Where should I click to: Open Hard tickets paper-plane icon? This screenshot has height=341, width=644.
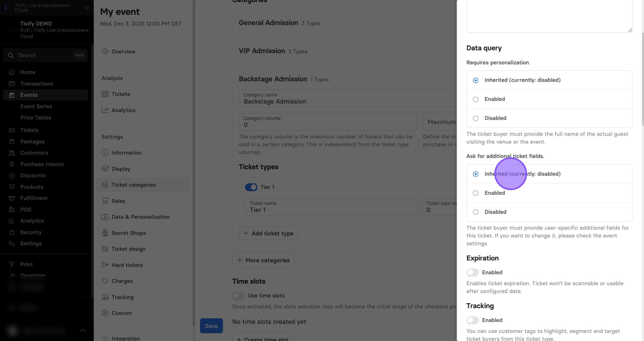[x=105, y=265]
